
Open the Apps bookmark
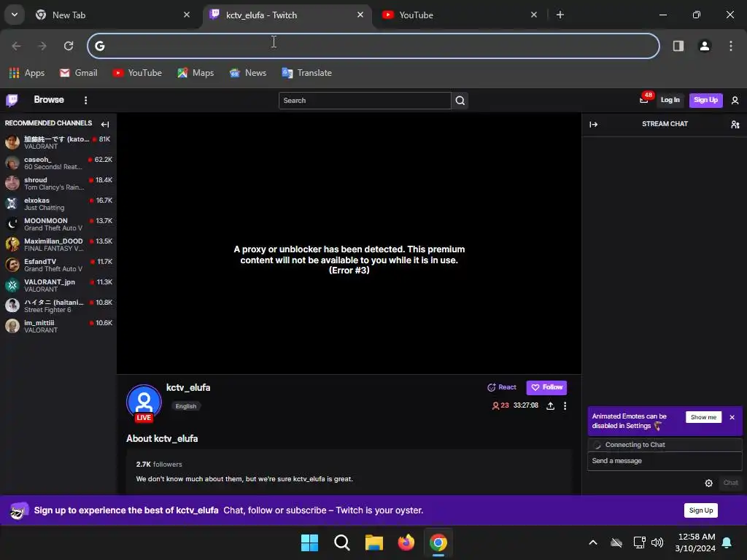point(27,73)
